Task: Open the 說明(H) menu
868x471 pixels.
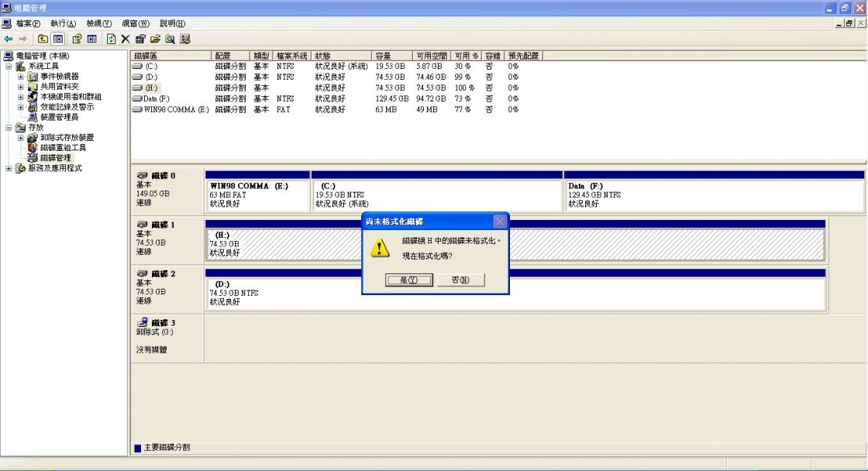Action: pyautogui.click(x=172, y=23)
